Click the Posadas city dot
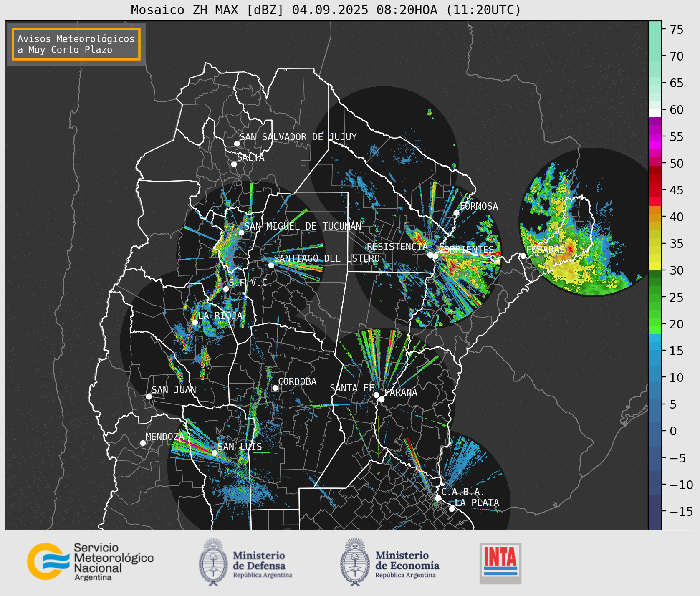 coord(523,256)
